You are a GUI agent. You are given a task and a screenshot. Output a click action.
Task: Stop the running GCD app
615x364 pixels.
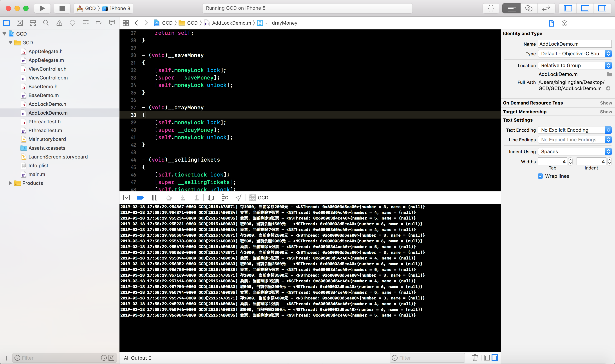[62, 8]
